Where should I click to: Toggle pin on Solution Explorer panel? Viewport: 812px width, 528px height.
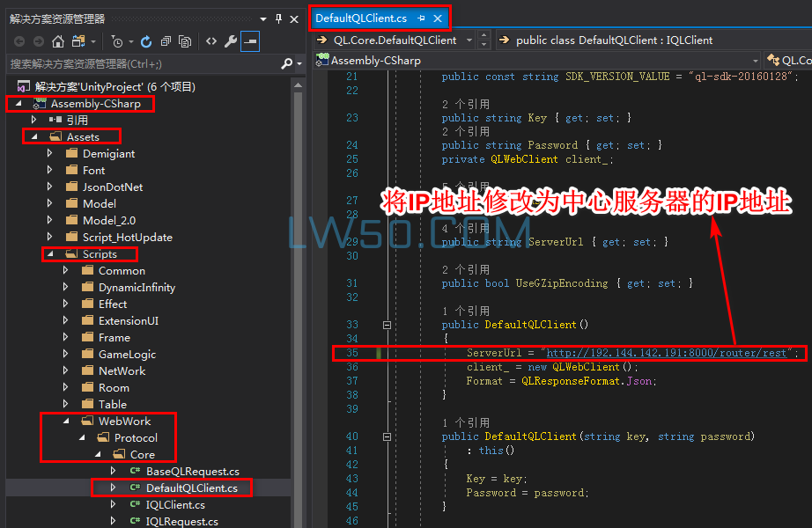pyautogui.click(x=278, y=19)
